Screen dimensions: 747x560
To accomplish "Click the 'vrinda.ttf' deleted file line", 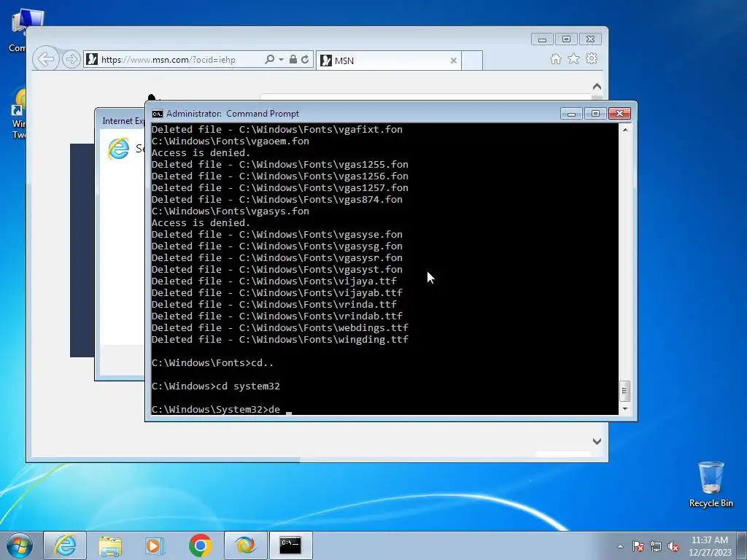I will click(x=274, y=304).
